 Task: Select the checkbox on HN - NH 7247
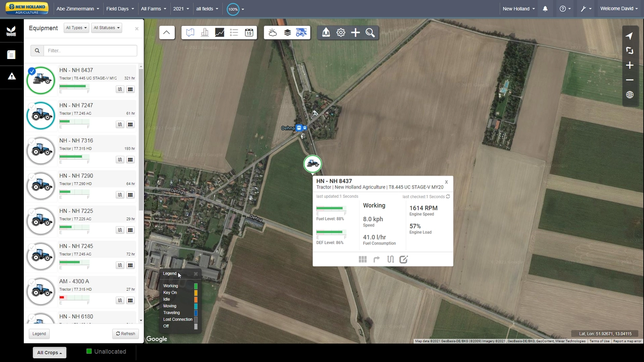(31, 107)
